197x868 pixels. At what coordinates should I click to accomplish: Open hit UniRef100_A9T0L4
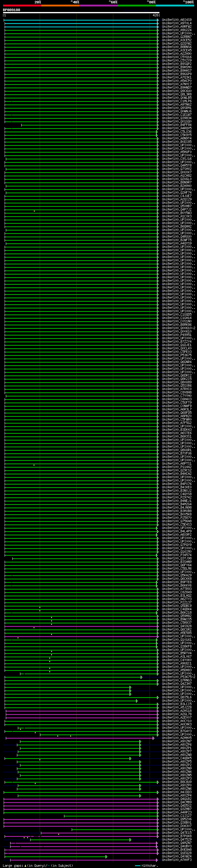click(x=177, y=23)
